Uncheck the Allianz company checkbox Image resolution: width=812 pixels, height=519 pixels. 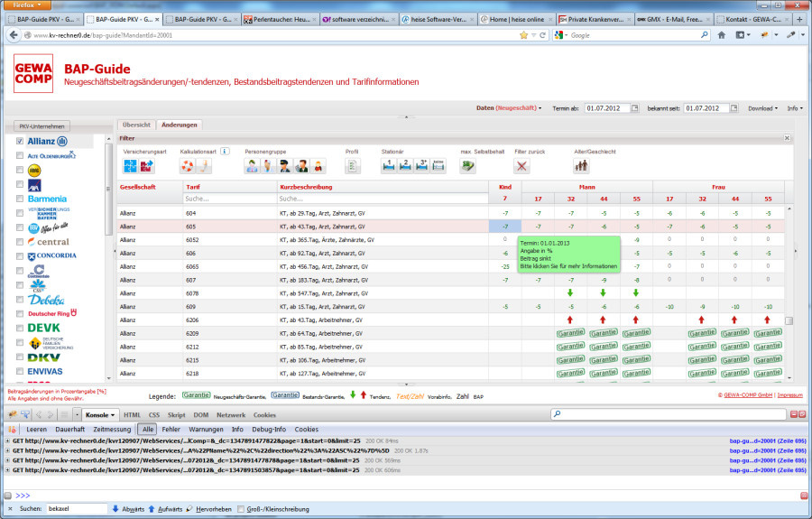(x=20, y=142)
